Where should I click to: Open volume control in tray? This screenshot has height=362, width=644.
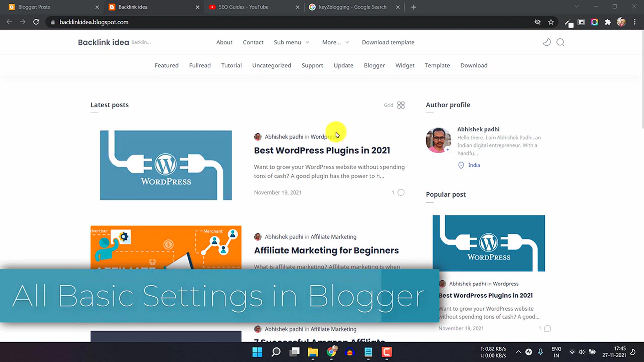[582, 352]
